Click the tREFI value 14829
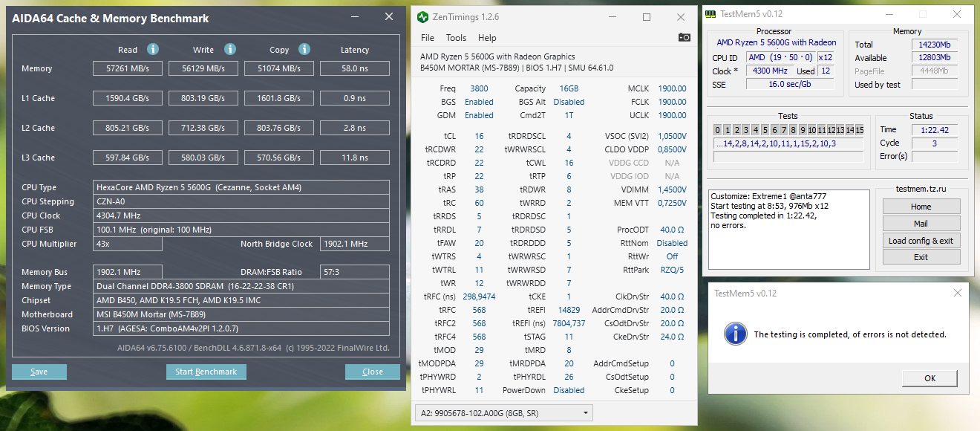 [569, 310]
